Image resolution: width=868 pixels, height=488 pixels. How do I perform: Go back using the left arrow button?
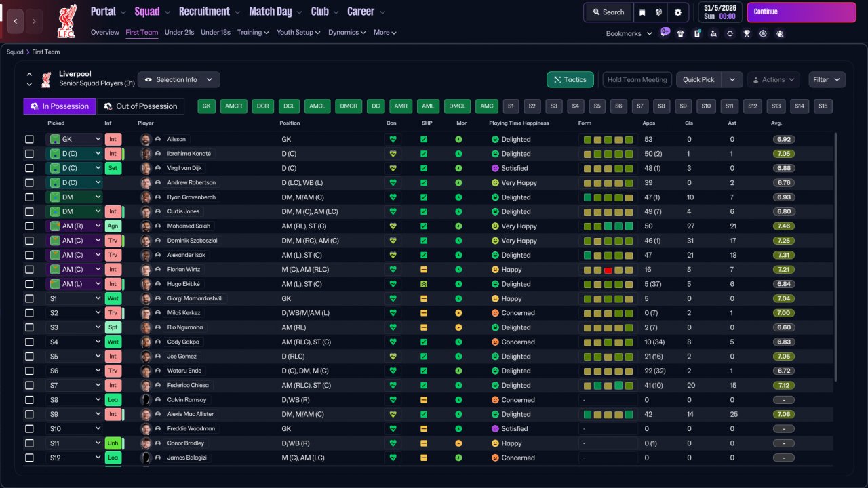(x=16, y=21)
